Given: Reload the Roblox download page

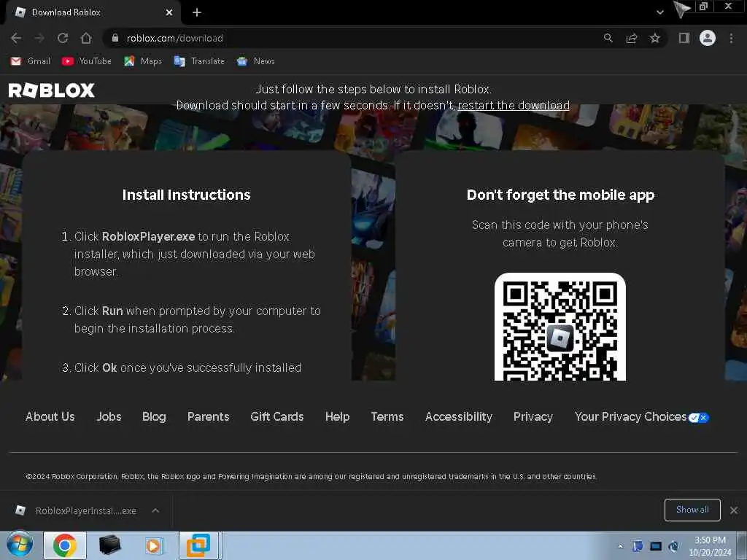Looking at the screenshot, I should coord(63,38).
